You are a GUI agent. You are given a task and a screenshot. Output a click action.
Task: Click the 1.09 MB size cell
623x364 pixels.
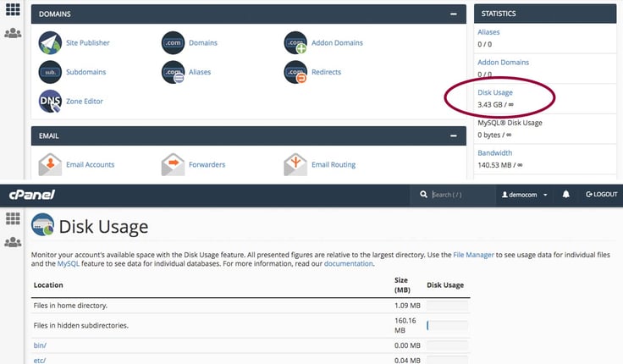pos(407,306)
